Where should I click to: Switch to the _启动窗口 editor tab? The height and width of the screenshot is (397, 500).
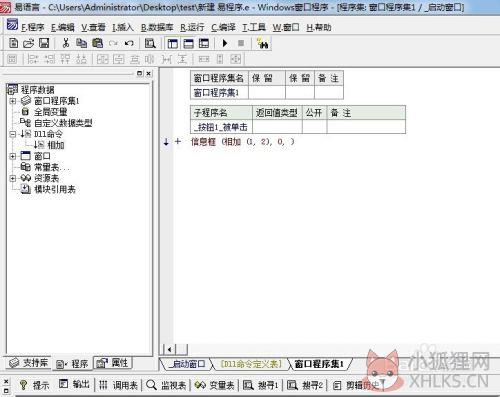point(187,364)
